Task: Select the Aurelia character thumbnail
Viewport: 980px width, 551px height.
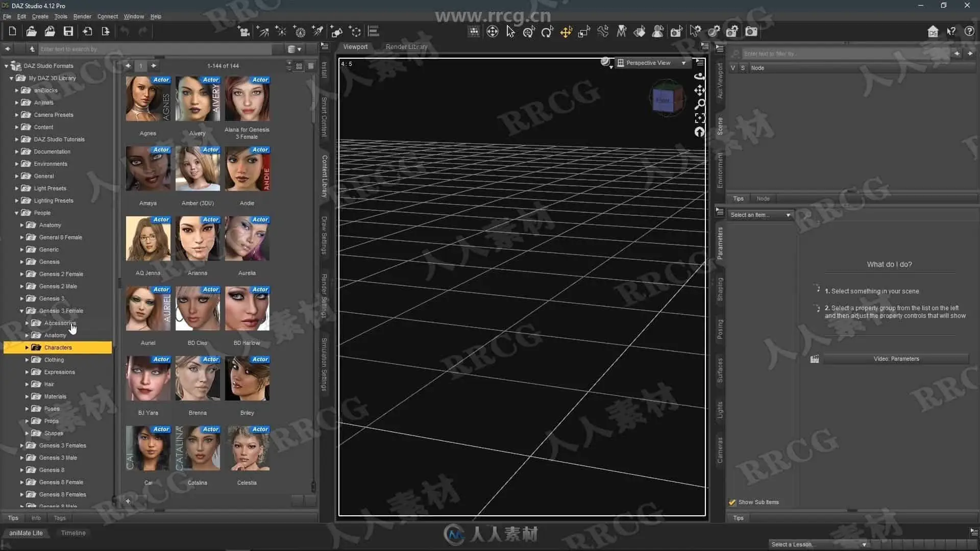Action: [x=247, y=239]
